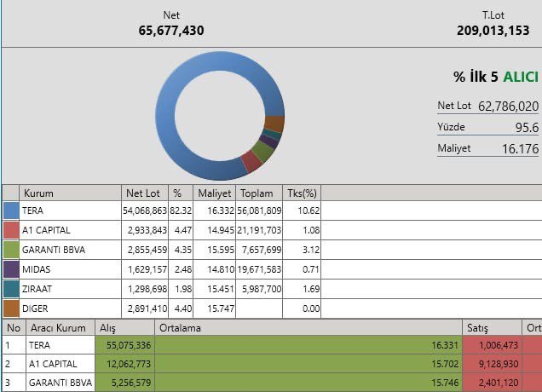Select the DIGER row name
Image resolution: width=542 pixels, height=392 pixels.
pyautogui.click(x=35, y=308)
